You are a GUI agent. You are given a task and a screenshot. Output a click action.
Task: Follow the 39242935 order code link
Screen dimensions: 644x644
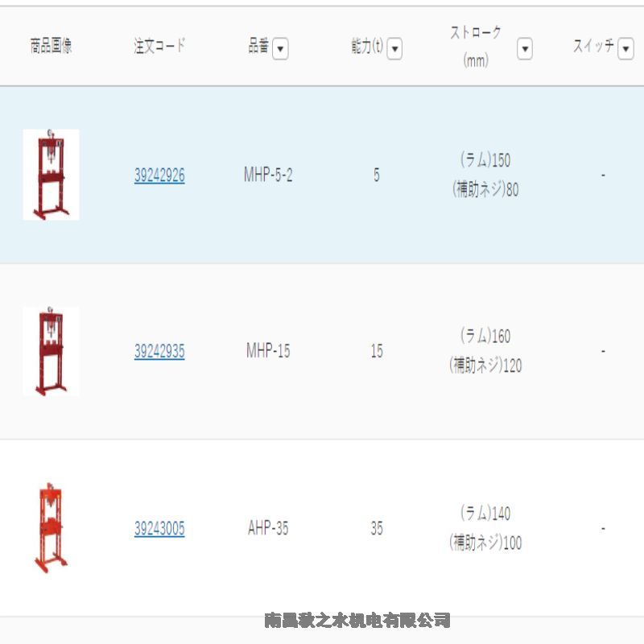tap(159, 352)
